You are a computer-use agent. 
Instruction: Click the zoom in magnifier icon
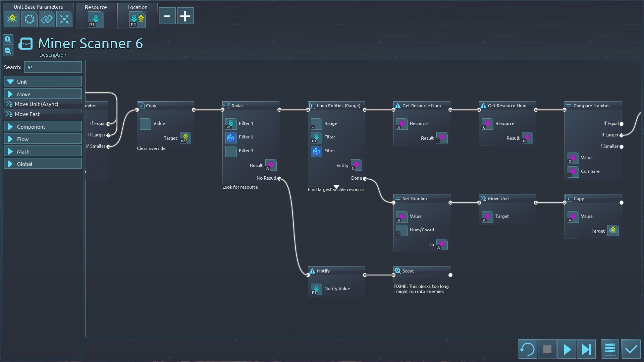point(8,40)
